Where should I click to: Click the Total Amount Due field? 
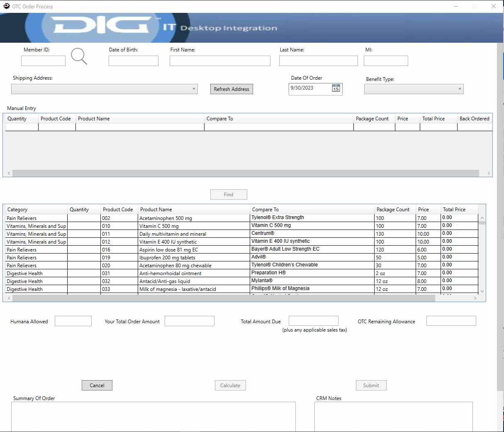314,321
